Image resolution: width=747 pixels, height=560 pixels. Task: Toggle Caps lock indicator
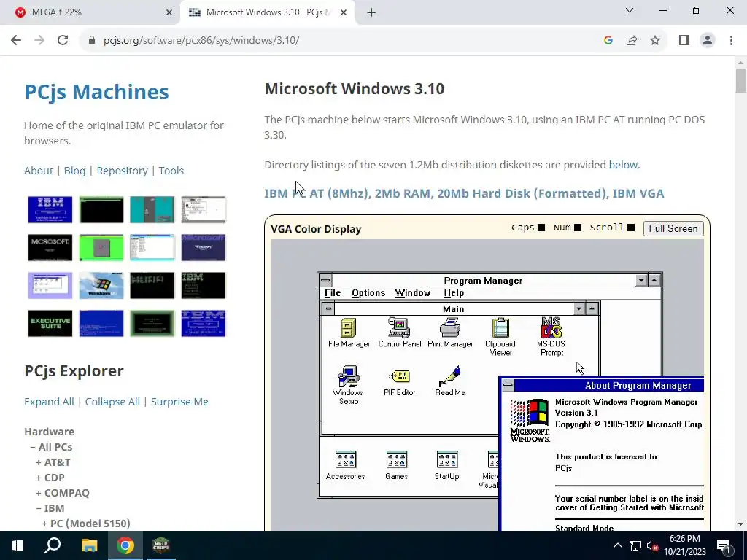point(541,227)
